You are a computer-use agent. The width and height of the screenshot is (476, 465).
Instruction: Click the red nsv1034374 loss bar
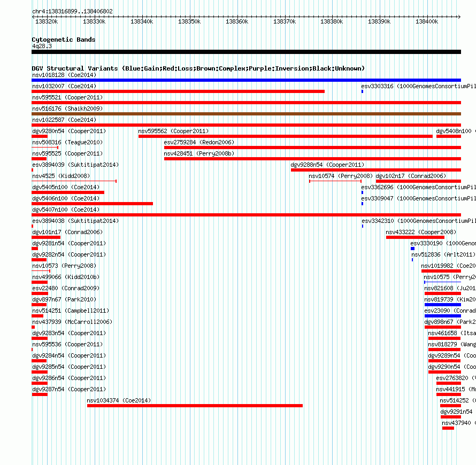195,406
